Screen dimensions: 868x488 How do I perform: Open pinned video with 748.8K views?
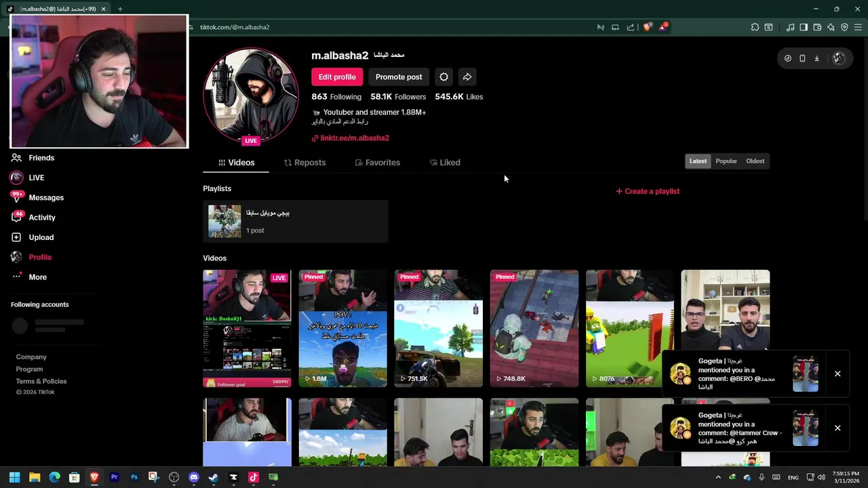coord(534,329)
